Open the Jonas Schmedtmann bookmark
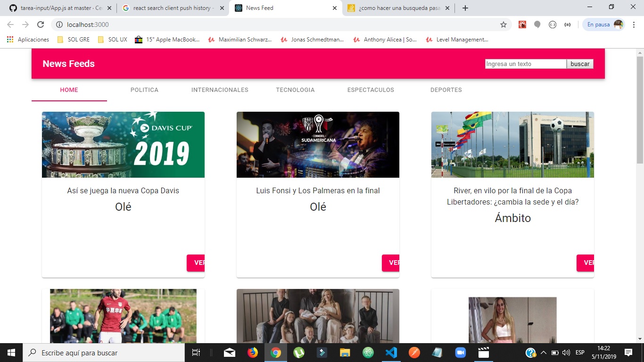This screenshot has width=644, height=362. [x=312, y=40]
